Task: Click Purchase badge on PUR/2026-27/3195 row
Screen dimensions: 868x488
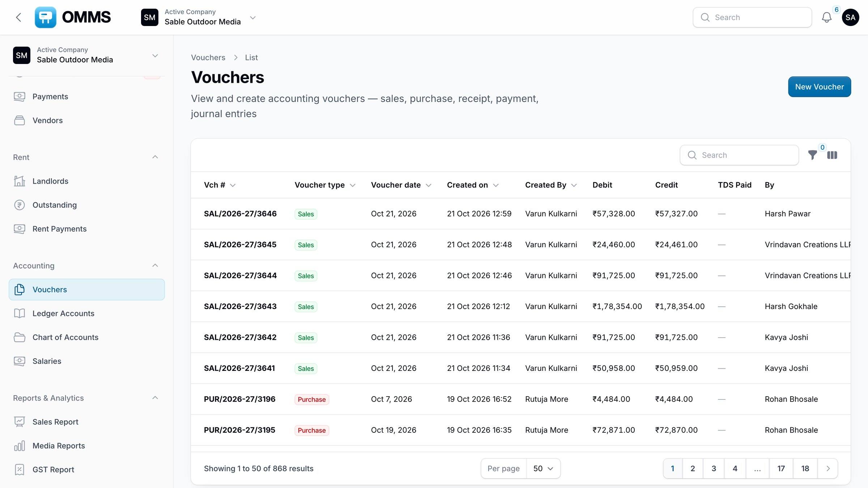Action: coord(312,430)
